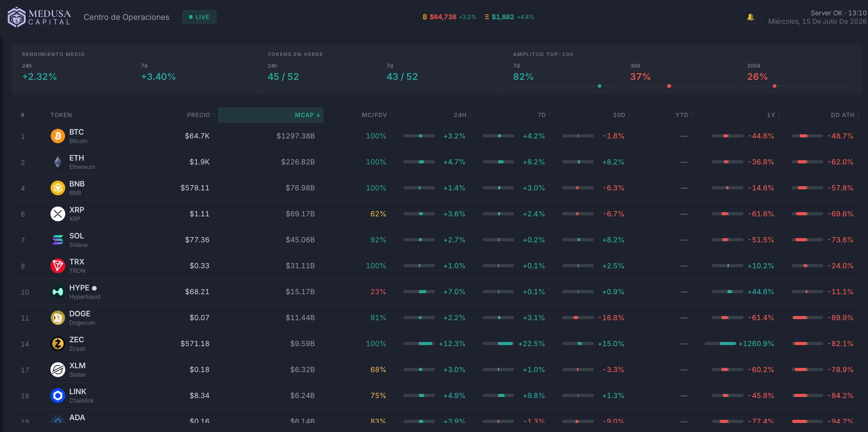Viewport: 868px width, 432px height.
Task: Sort by the YTD column
Action: [x=684, y=115]
